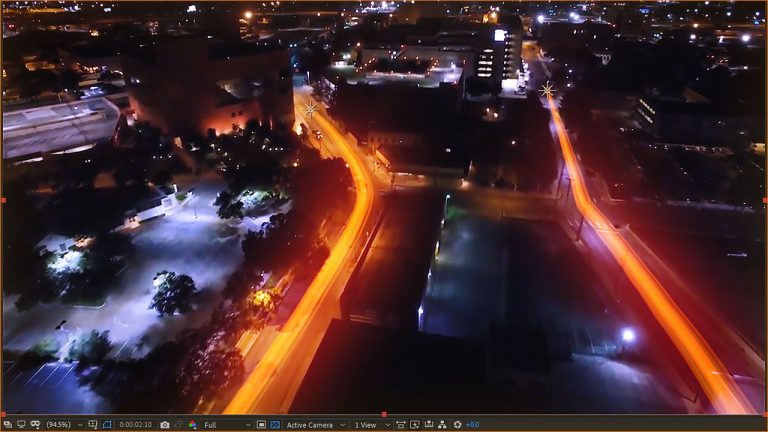Screen dimensions: 768x432
Task: Take a snapshot with the camera icon
Action: 165,425
